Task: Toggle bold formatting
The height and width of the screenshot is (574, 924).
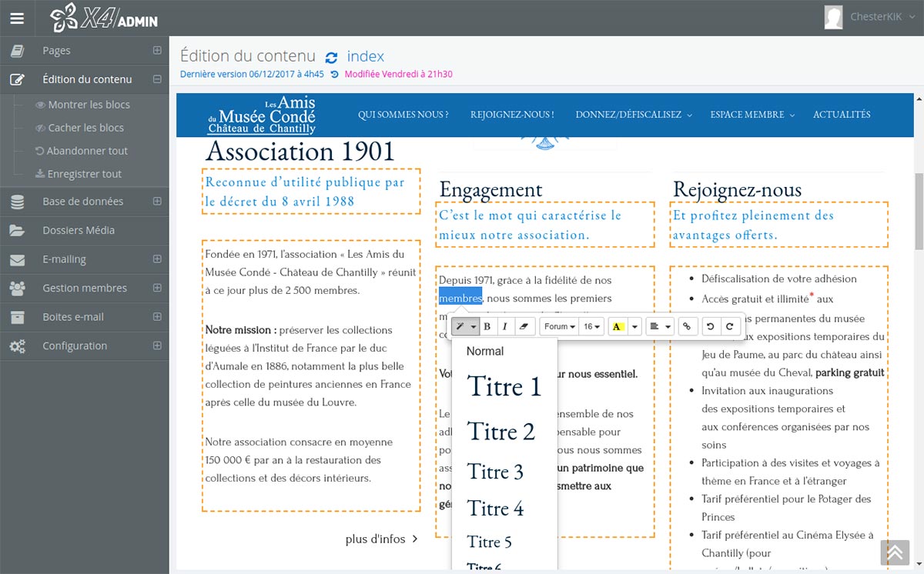Action: click(487, 327)
